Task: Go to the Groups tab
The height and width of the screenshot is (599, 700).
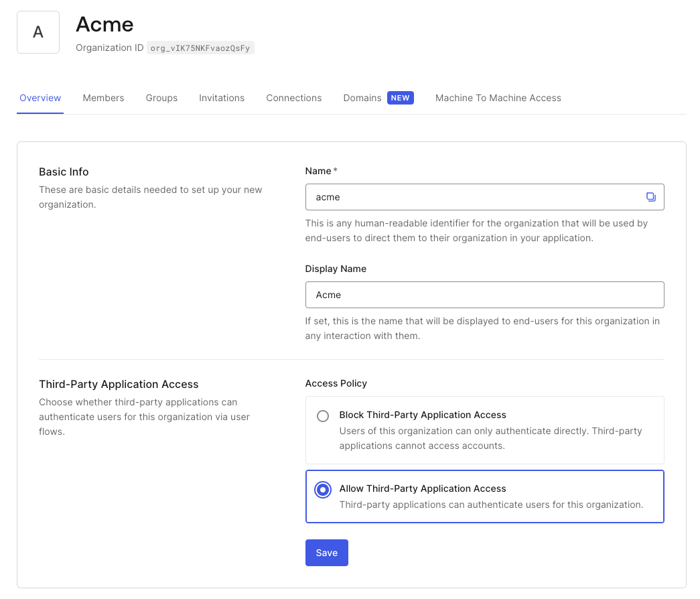Action: click(161, 98)
